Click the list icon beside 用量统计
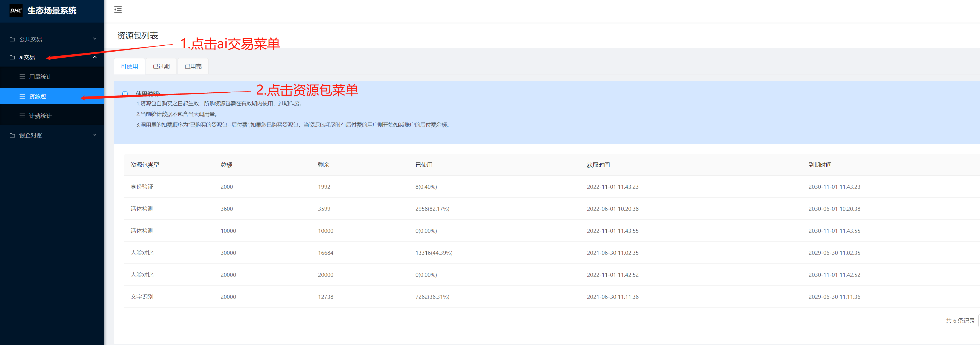The height and width of the screenshot is (345, 980). click(x=22, y=77)
